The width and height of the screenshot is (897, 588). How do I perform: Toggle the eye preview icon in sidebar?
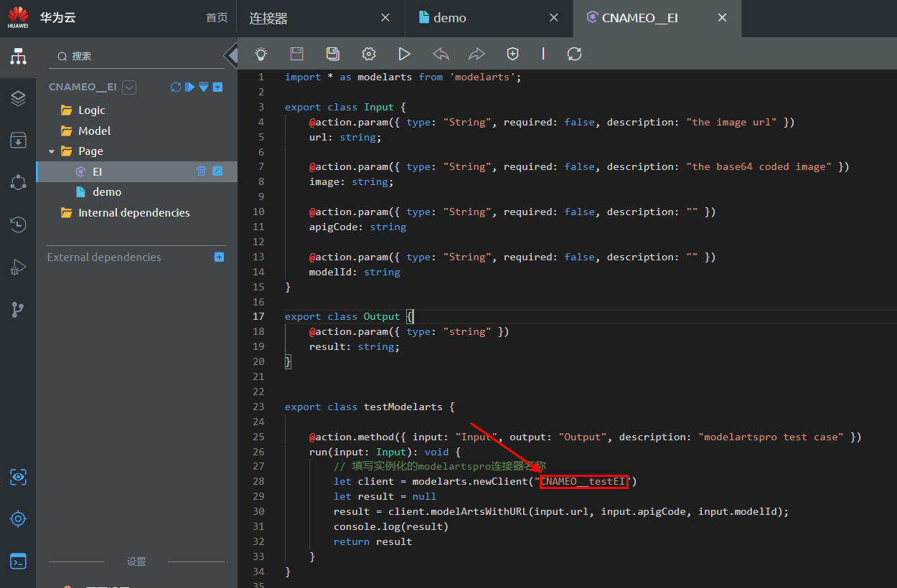tap(18, 477)
